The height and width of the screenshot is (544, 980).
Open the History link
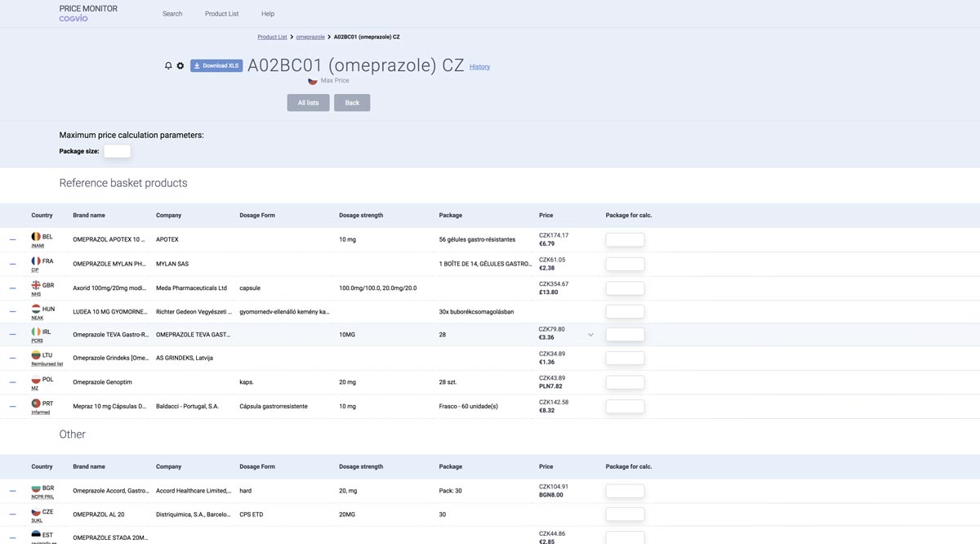(x=480, y=67)
